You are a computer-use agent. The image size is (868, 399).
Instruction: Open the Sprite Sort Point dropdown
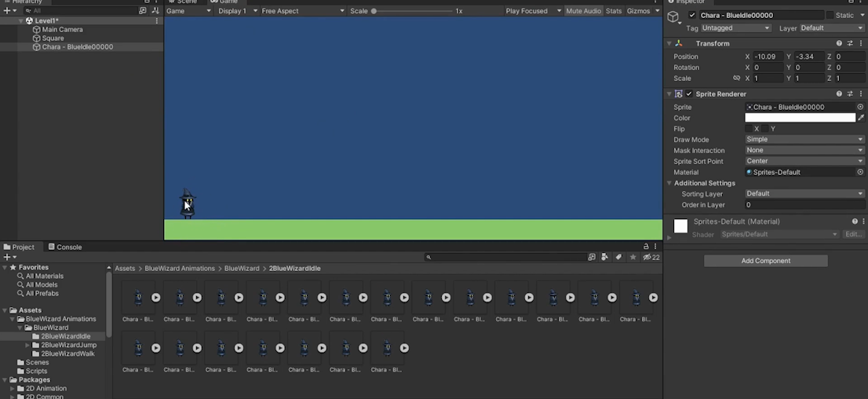coord(804,161)
